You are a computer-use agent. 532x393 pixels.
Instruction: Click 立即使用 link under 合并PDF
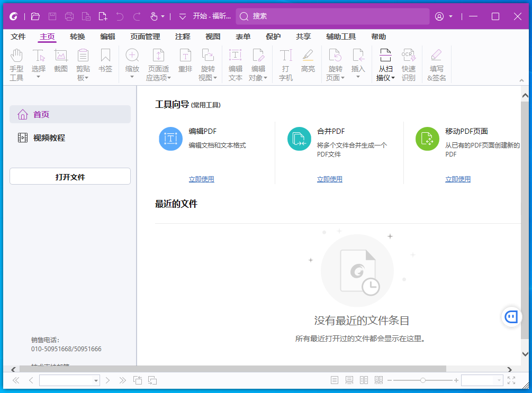coord(329,179)
